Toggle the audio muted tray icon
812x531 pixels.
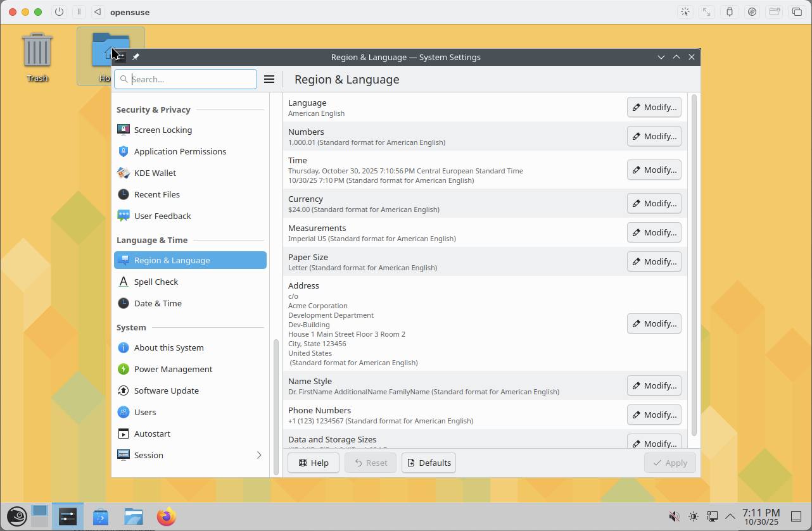675,516
